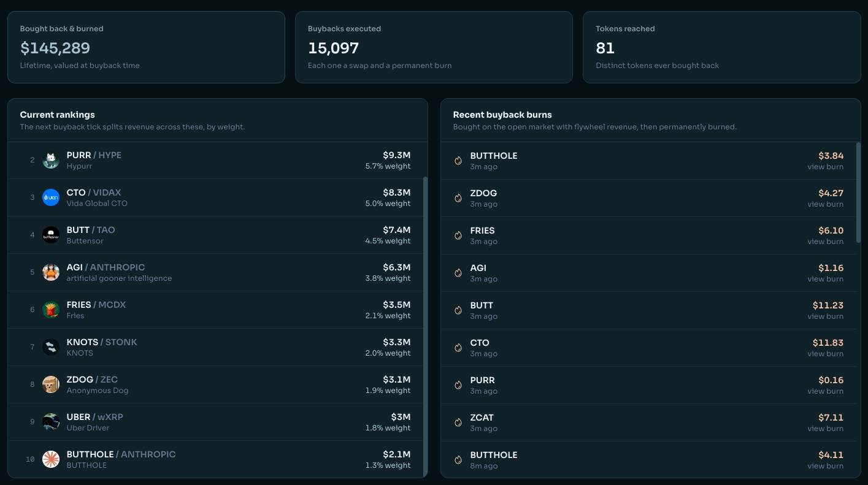
Task: Open view burn link for PURR $0.16
Action: (x=825, y=391)
